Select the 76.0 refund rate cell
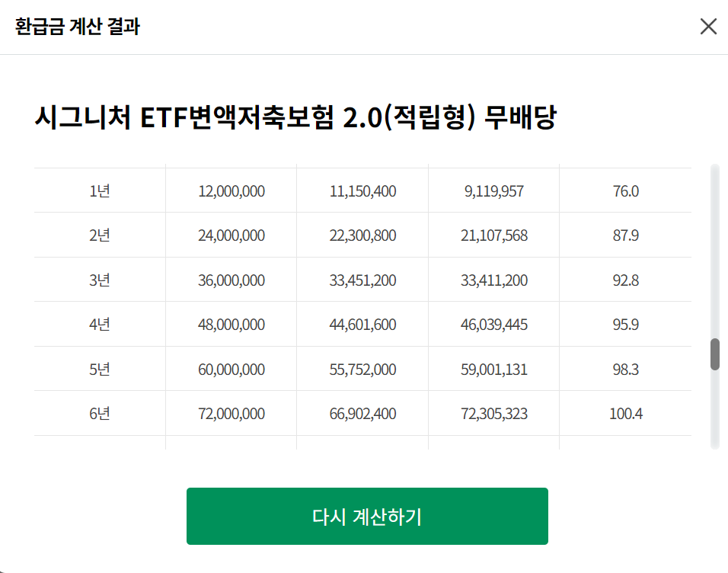Screen dimensions: 728x573 [x=625, y=191]
